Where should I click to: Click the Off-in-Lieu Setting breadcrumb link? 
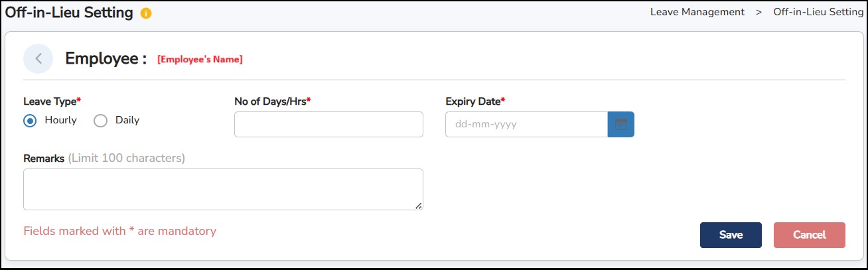coord(818,12)
